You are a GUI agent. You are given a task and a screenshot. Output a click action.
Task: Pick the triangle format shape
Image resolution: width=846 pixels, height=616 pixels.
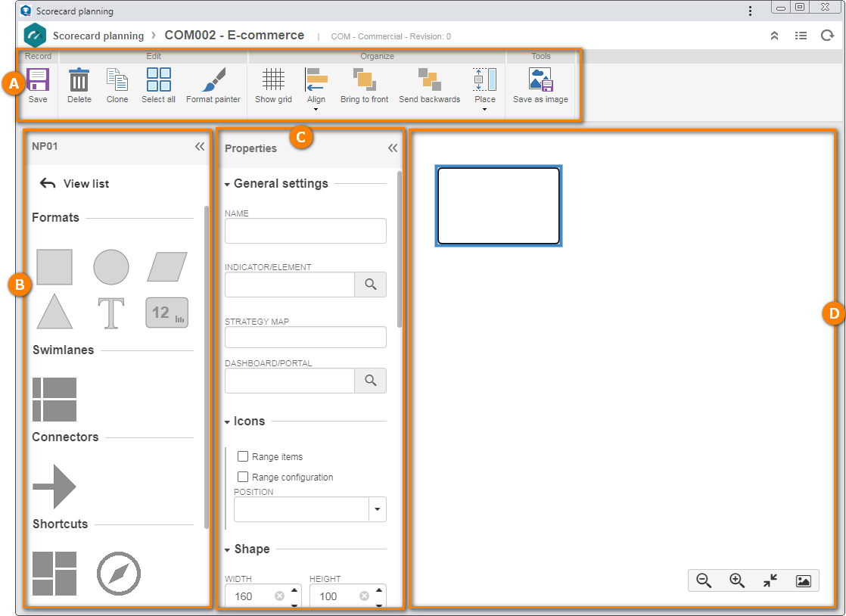[54, 312]
